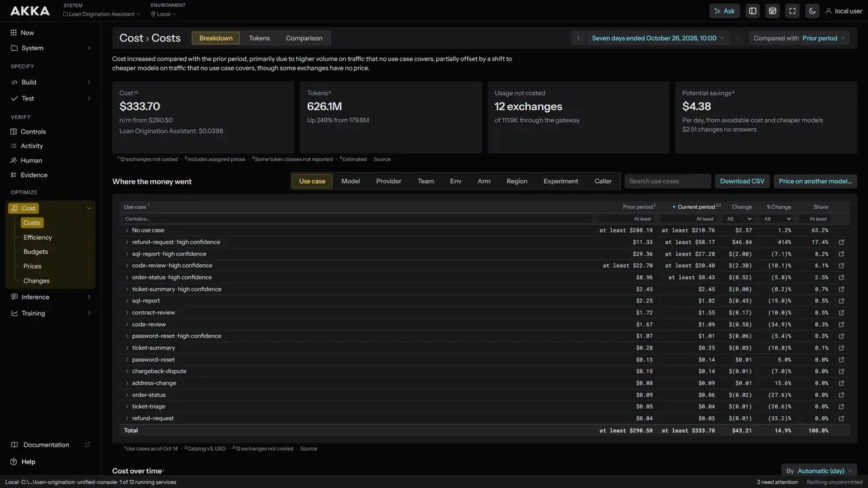
Task: Click the fullscreen icon in top bar
Action: click(x=792, y=11)
